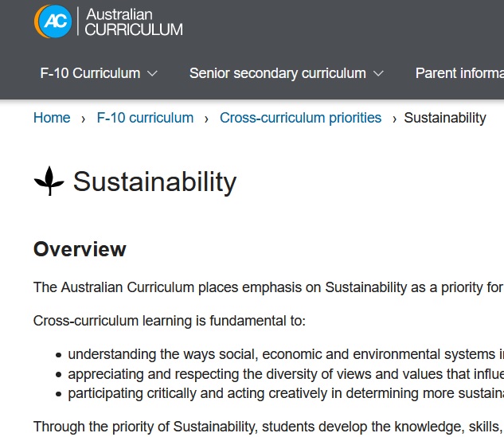The image size is (504, 437).
Task: Go to Home breadcrumb link
Action: (52, 118)
